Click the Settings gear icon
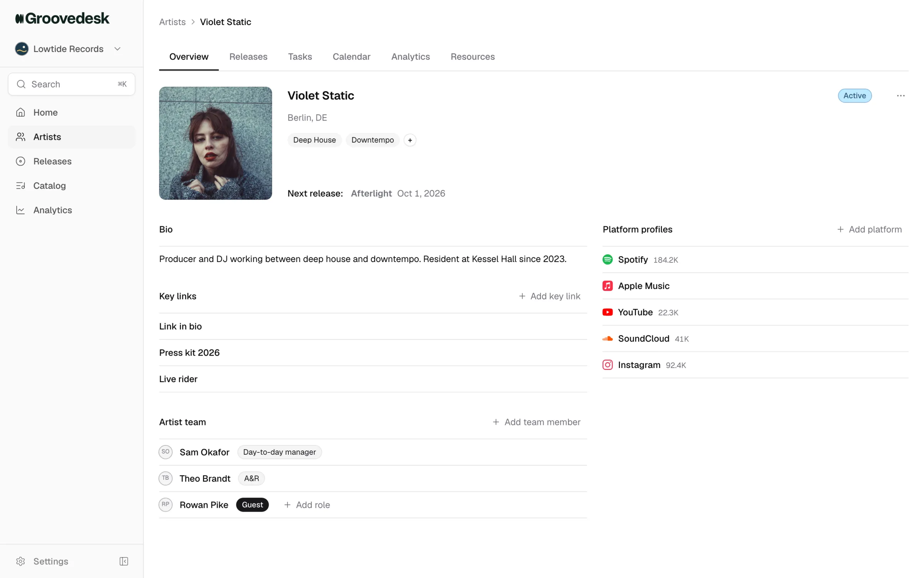This screenshot has width=924, height=578. [20, 561]
